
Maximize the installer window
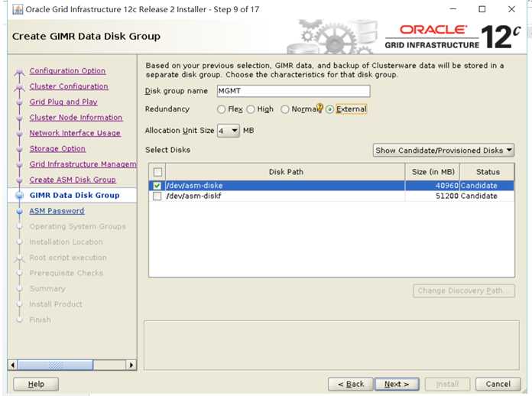(x=482, y=9)
